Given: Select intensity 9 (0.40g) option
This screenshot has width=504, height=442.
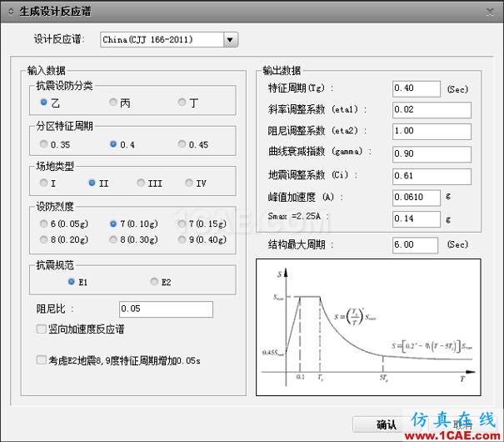Looking at the screenshot, I should click(182, 239).
